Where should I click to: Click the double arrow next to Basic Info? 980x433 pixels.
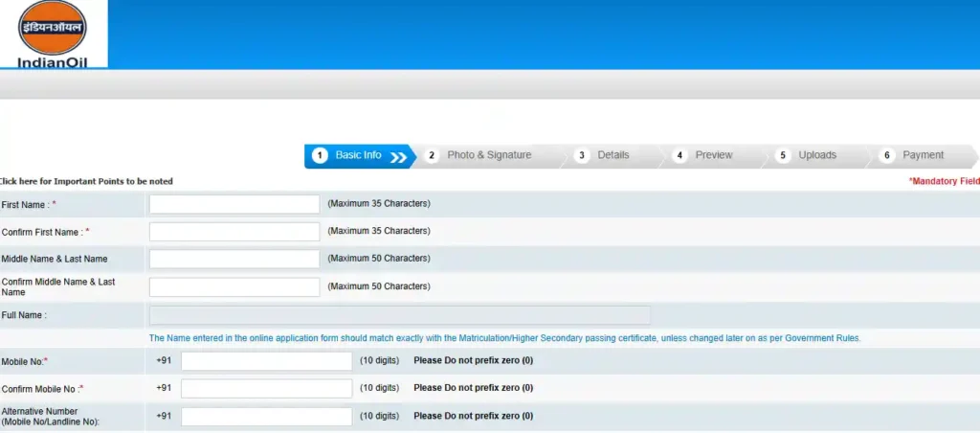(x=398, y=156)
